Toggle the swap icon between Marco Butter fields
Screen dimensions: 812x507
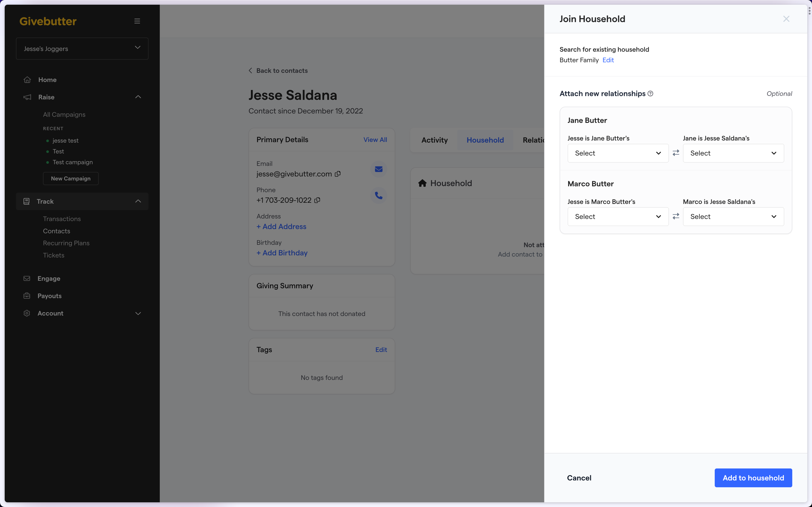676,217
